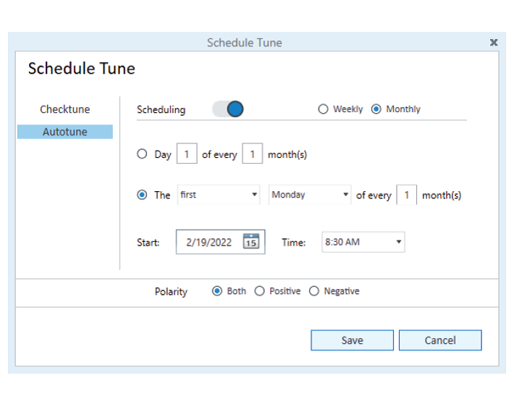Toggle the Scheduling switch off
This screenshot has width=514, height=420.
point(228,109)
